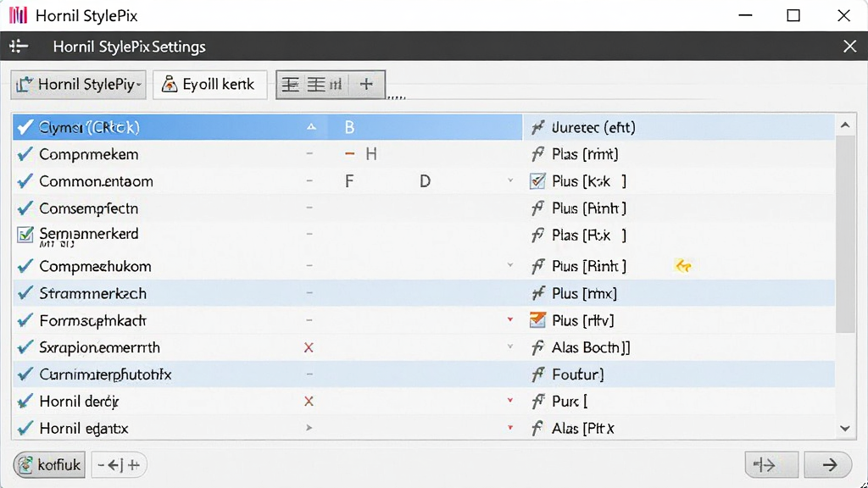Select the F value in Common.entaom row
The image size is (868, 488).
coord(348,181)
